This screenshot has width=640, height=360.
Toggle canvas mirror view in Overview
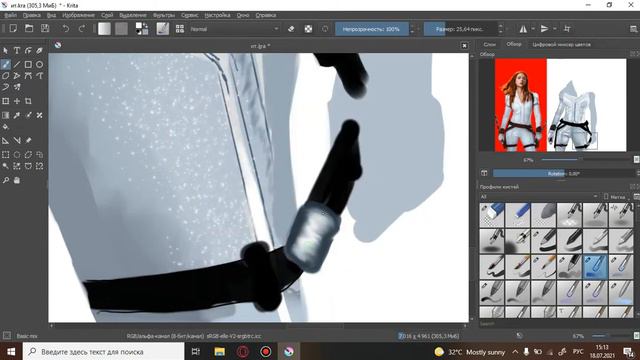pyautogui.click(x=484, y=173)
